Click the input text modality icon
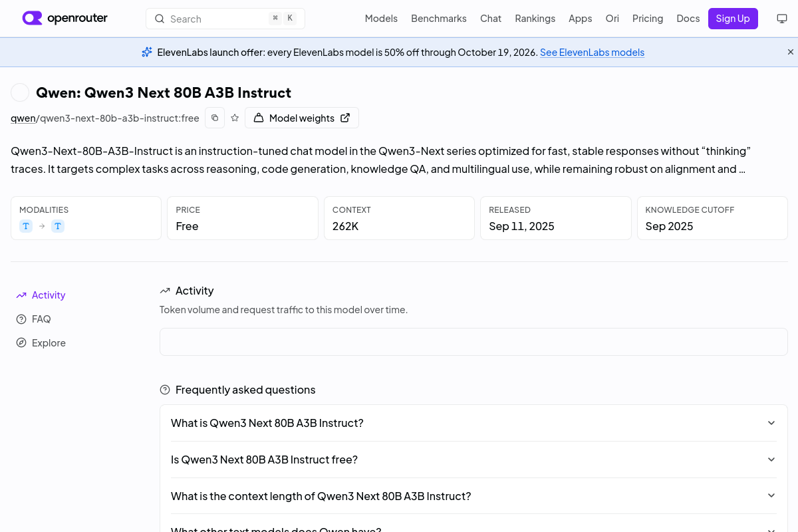 click(x=26, y=226)
